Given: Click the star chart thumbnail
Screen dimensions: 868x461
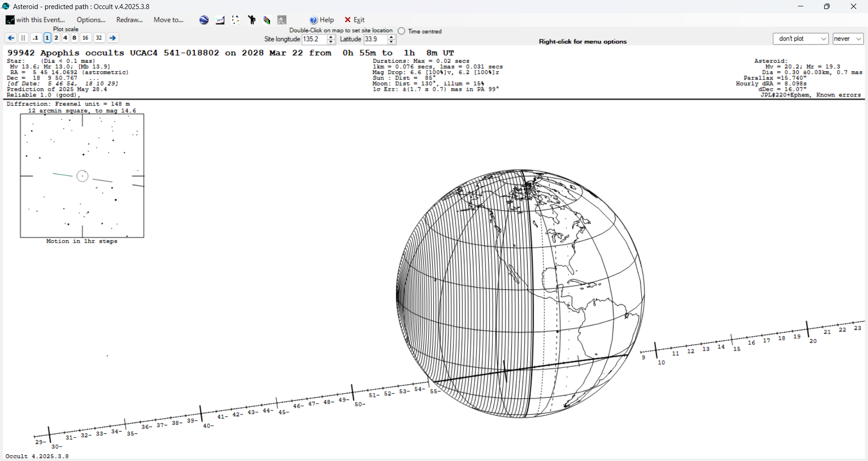Looking at the screenshot, I should click(x=82, y=176).
